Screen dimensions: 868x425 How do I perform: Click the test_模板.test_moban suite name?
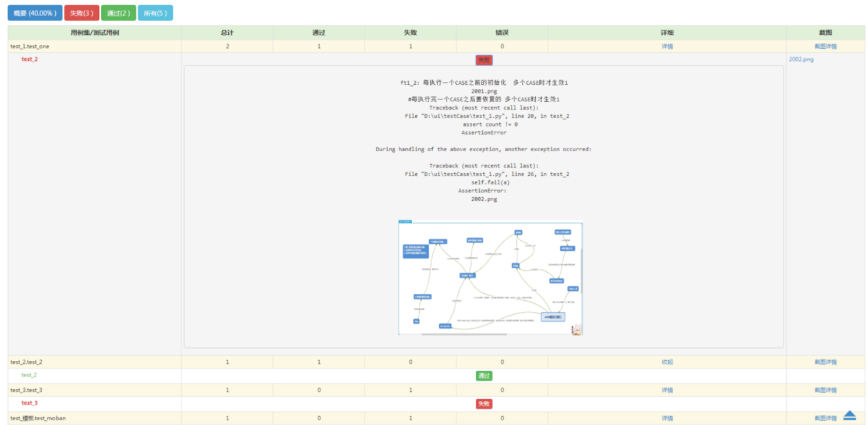[x=38, y=419]
